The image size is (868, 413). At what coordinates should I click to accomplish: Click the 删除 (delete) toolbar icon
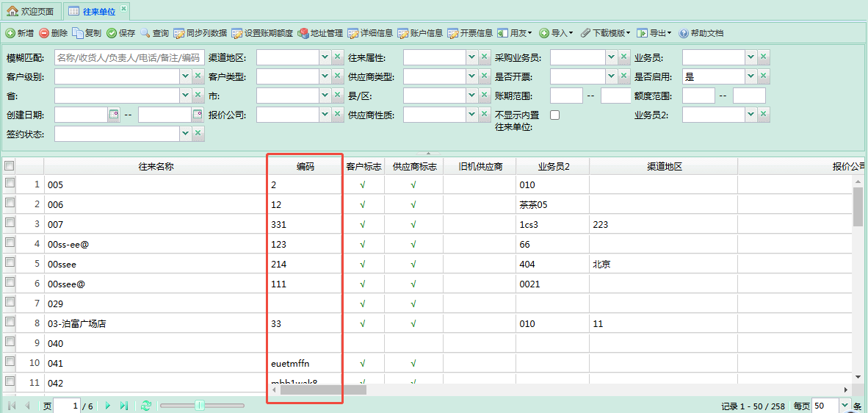pyautogui.click(x=45, y=33)
